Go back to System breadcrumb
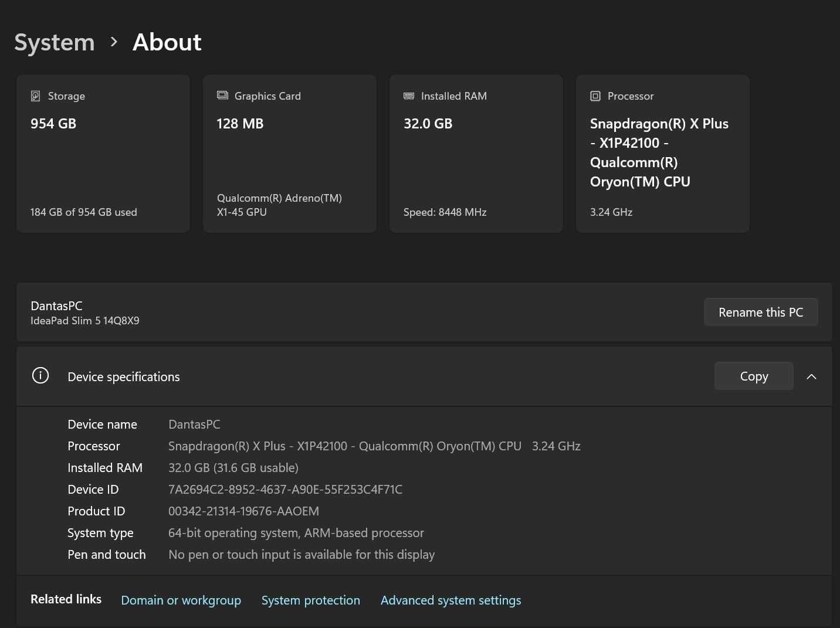 pyautogui.click(x=55, y=42)
